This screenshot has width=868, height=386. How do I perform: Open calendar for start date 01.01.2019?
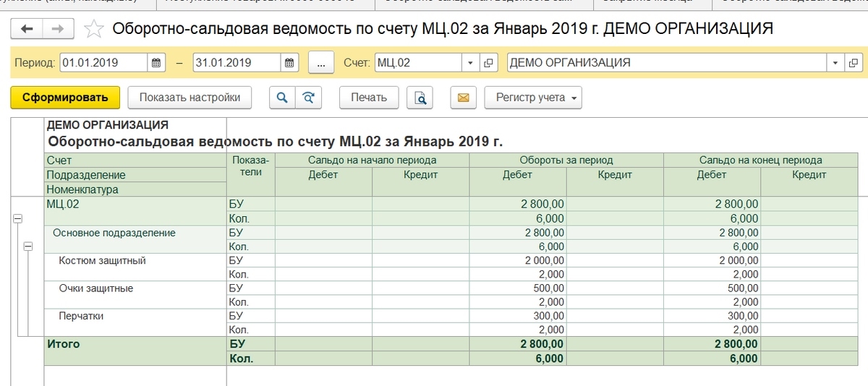click(156, 63)
